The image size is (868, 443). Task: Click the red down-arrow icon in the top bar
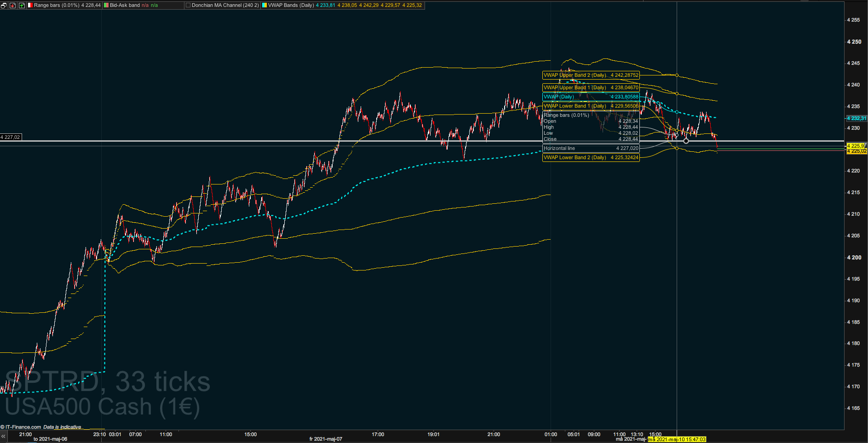point(12,6)
